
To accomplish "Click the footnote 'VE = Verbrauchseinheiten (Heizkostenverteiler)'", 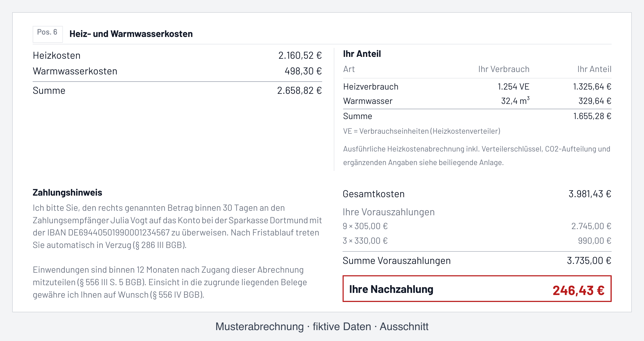I will (x=422, y=131).
